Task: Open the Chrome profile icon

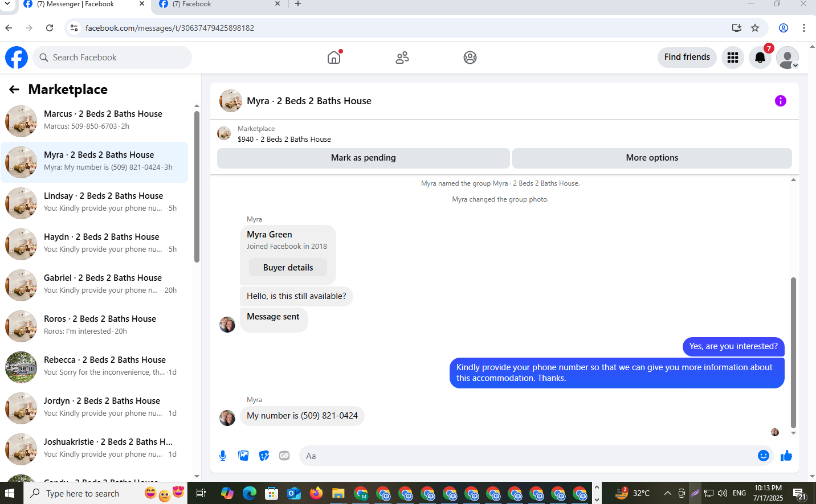Action: 784,28
